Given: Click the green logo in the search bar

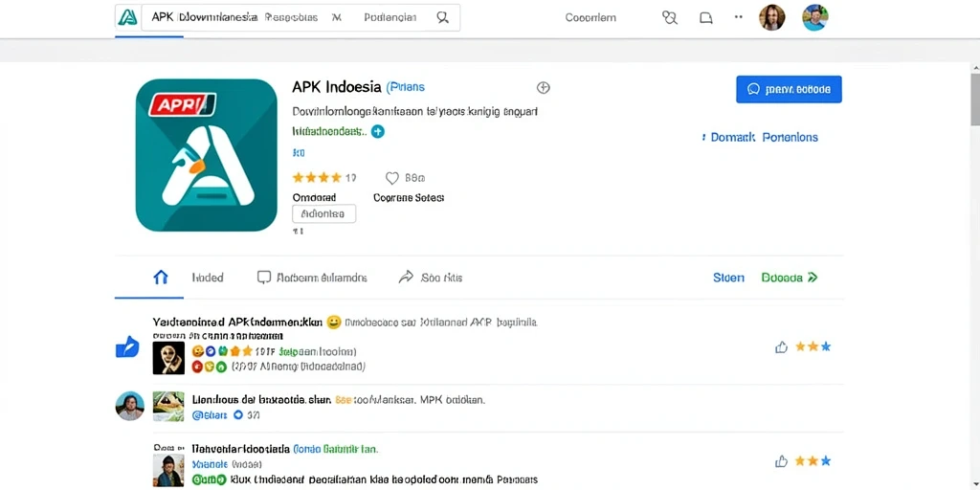Looking at the screenshot, I should click(x=128, y=17).
